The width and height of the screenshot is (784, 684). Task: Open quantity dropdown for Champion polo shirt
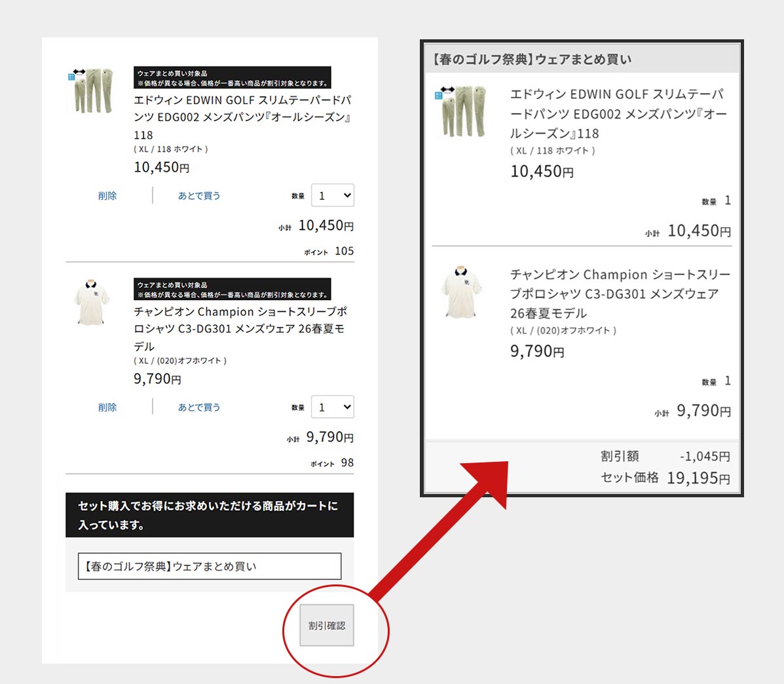[333, 407]
